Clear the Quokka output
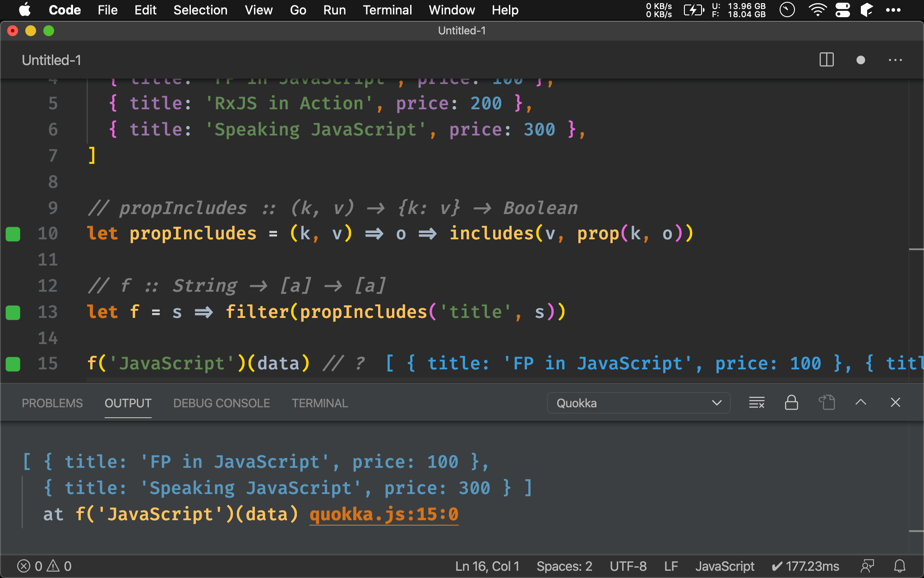Viewport: 924px width, 578px height. pyautogui.click(x=757, y=402)
